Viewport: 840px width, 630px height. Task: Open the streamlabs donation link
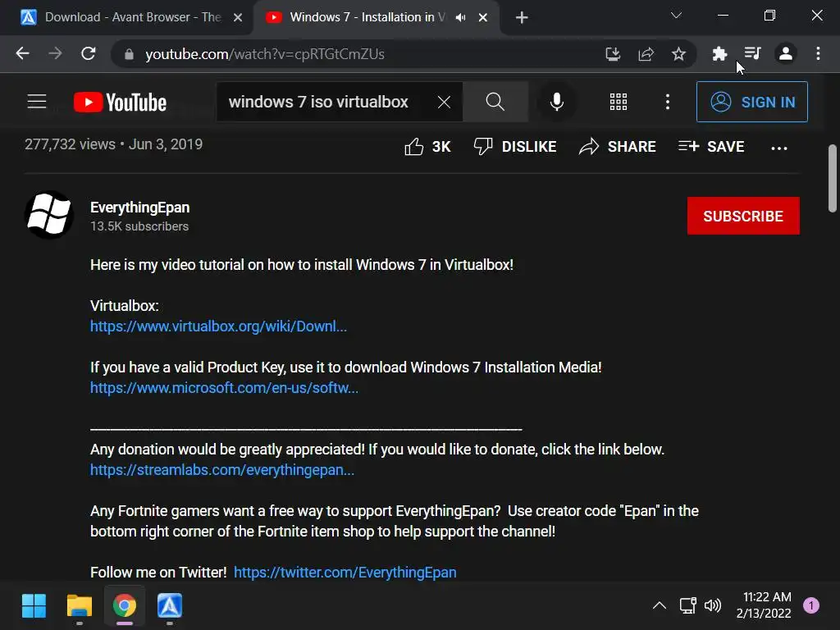point(221,470)
